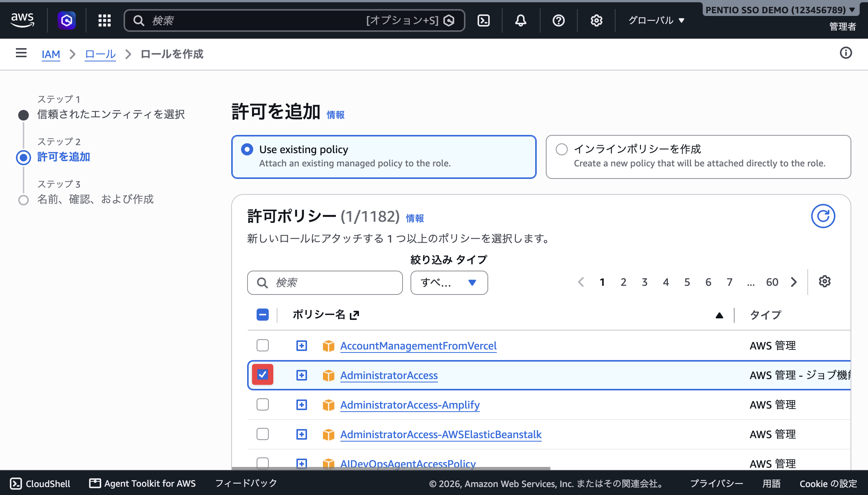The height and width of the screenshot is (495, 868).
Task: Open the ロール breadcrumb link
Action: 100,54
